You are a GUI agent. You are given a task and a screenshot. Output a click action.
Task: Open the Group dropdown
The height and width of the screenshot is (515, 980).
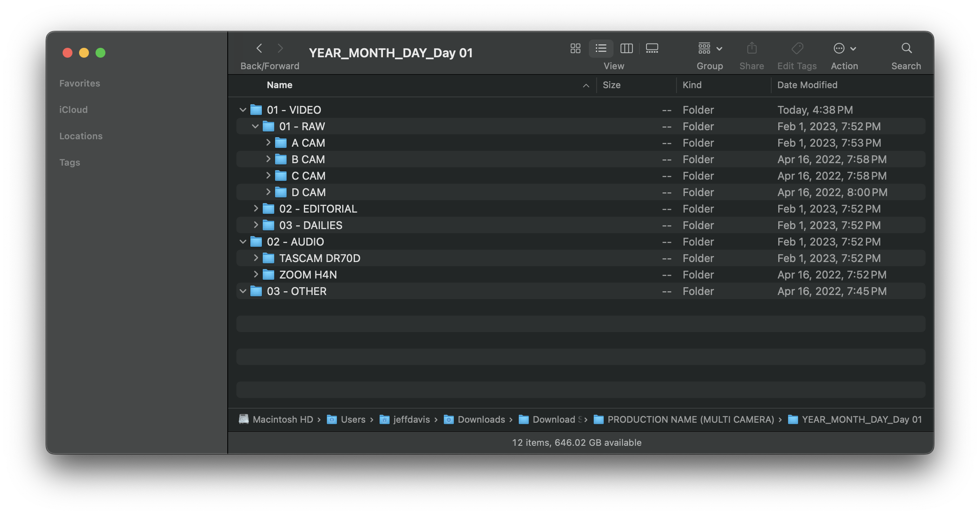point(709,49)
